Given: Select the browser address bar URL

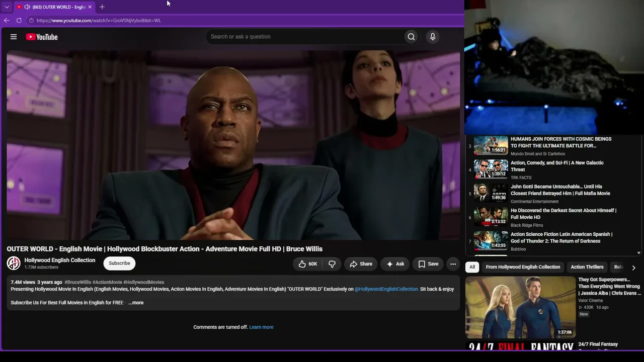Looking at the screenshot, I should pos(99,21).
